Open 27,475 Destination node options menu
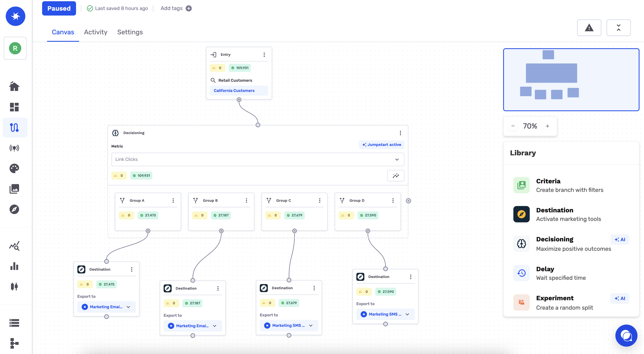This screenshot has width=644, height=354. 131,269
